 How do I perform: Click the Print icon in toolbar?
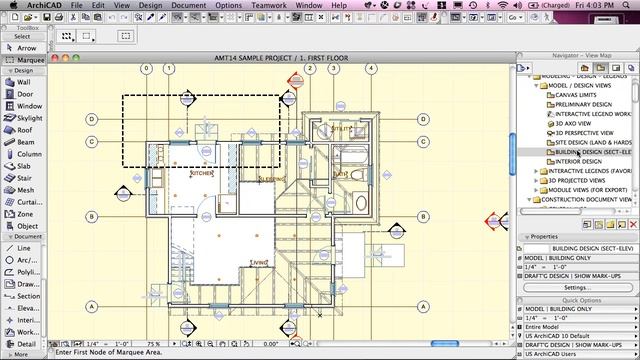[x=59, y=17]
